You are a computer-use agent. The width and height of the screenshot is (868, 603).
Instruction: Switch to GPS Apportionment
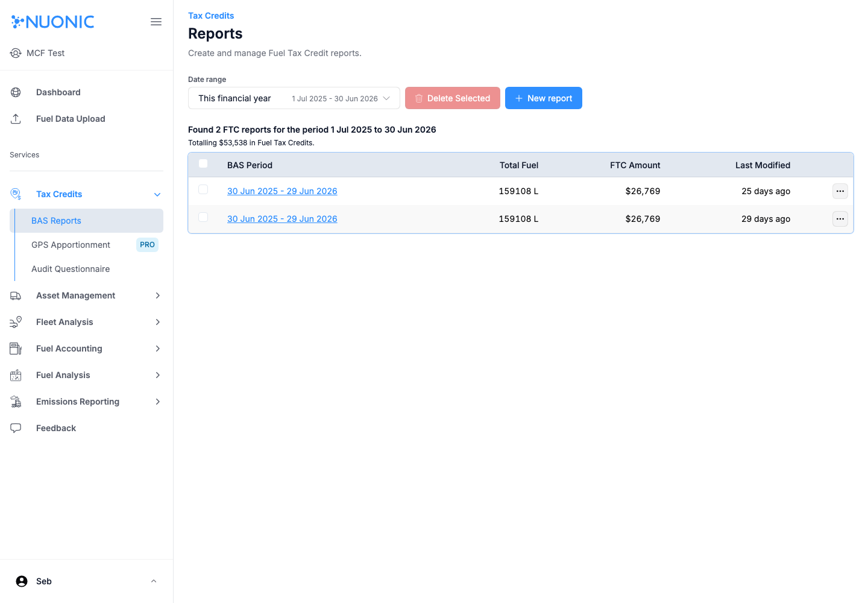tap(71, 245)
